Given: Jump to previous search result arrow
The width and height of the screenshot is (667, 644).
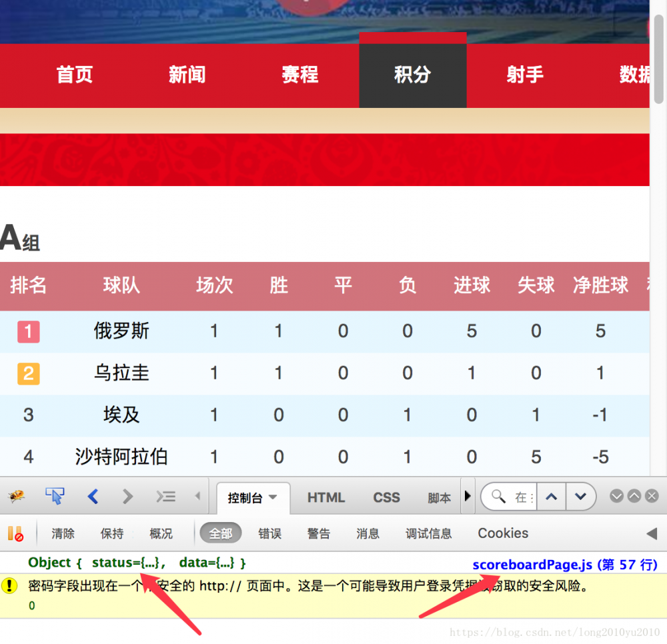Looking at the screenshot, I should tap(552, 496).
